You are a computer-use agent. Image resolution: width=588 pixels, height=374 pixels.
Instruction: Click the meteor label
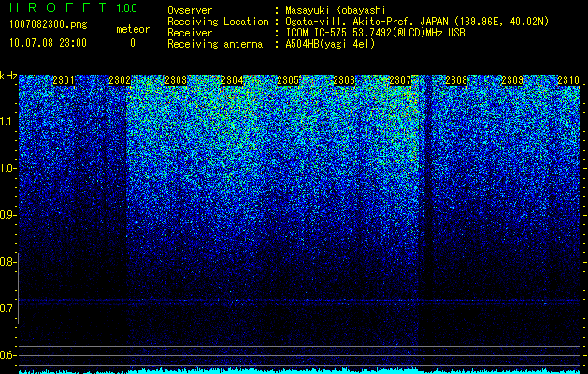pyautogui.click(x=133, y=29)
